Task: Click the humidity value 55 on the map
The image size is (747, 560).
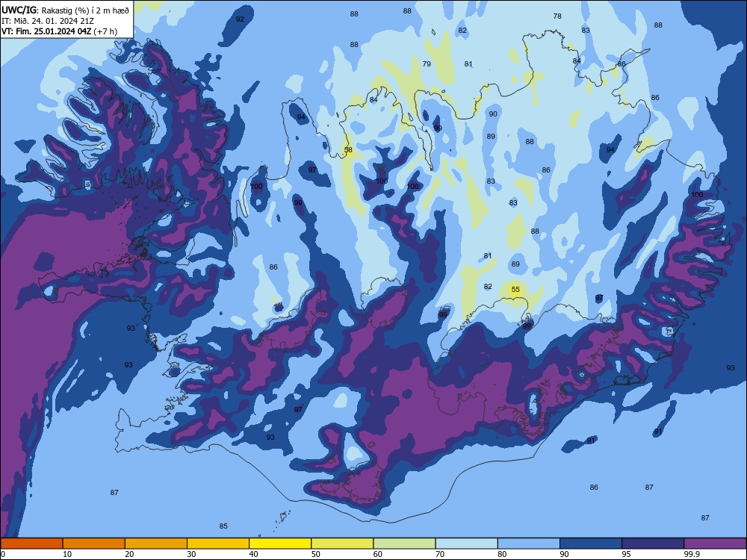Action: tap(515, 290)
